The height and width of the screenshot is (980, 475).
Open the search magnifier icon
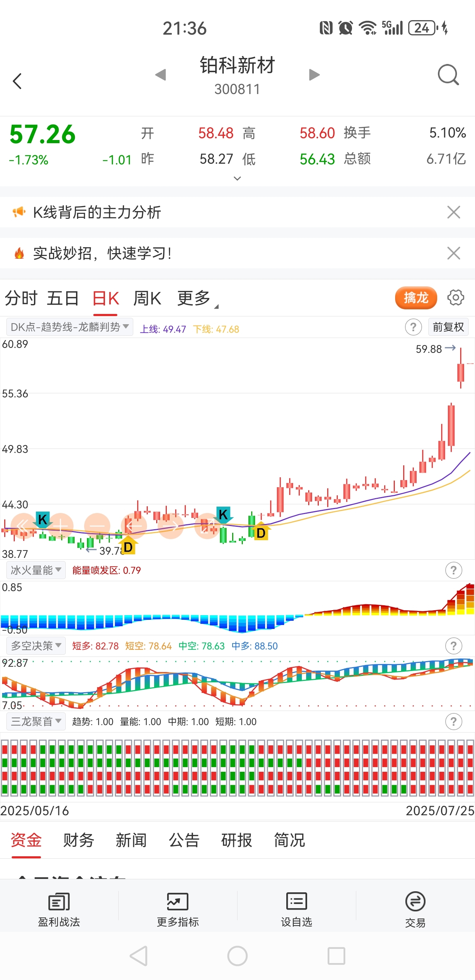(x=448, y=75)
